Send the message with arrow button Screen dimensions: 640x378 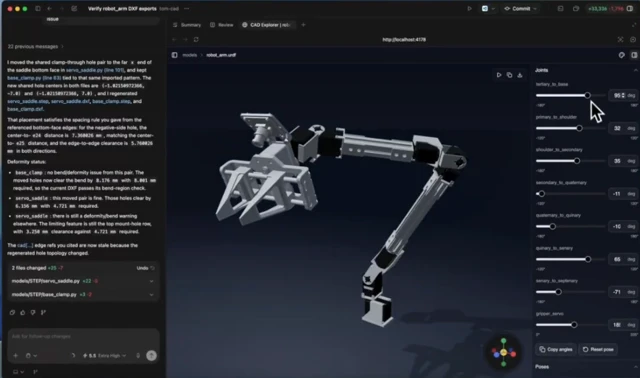point(151,356)
